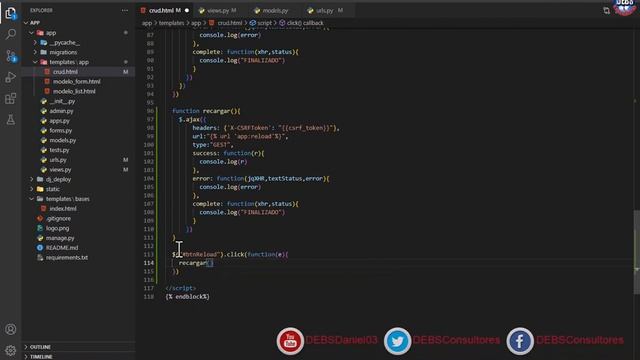Open the Testing flask view
640x360 pixels.
[x=11, y=120]
